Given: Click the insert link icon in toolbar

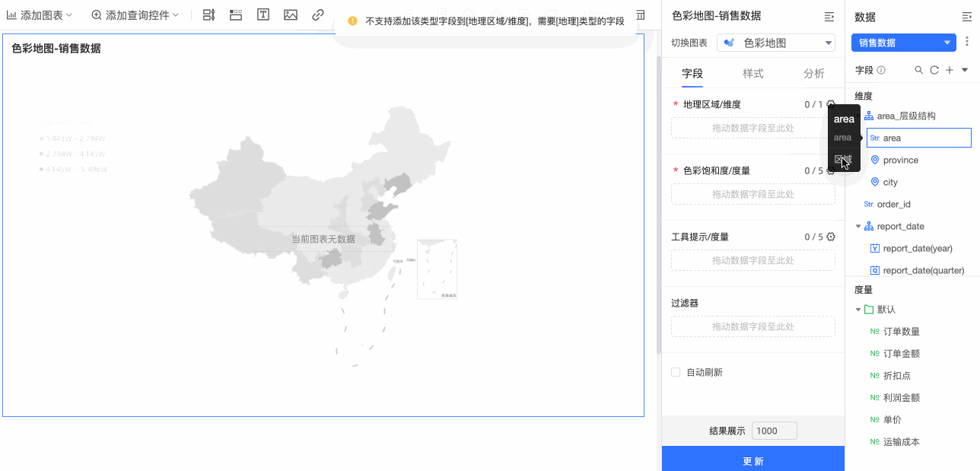Looking at the screenshot, I should (318, 14).
